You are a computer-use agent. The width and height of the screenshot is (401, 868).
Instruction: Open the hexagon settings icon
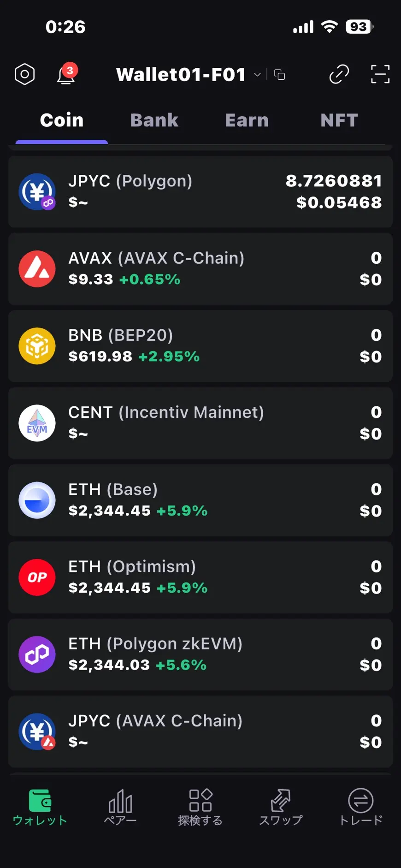(x=25, y=74)
